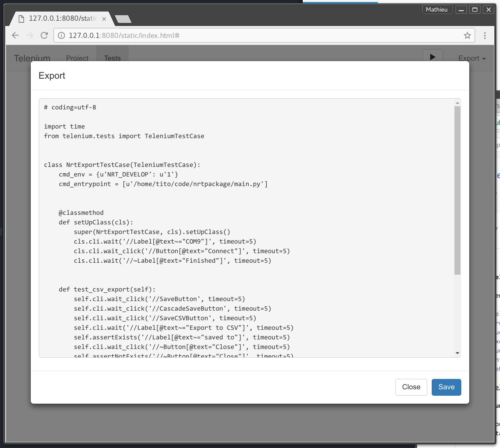Image resolution: width=500 pixels, height=448 pixels.
Task: Switch to the Tests tab
Action: tap(112, 58)
